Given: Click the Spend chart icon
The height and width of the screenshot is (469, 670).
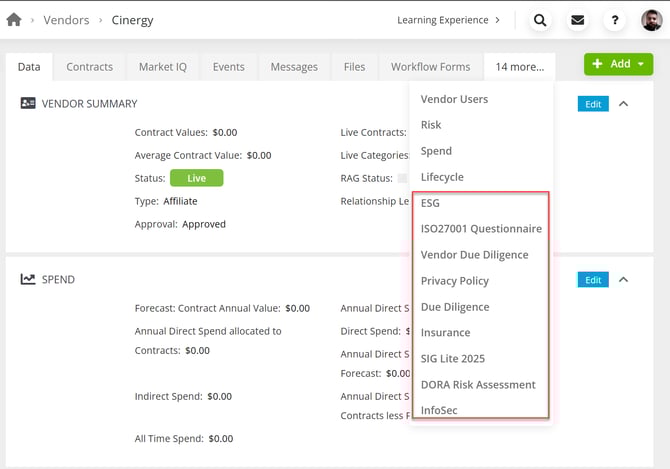Looking at the screenshot, I should 28,279.
